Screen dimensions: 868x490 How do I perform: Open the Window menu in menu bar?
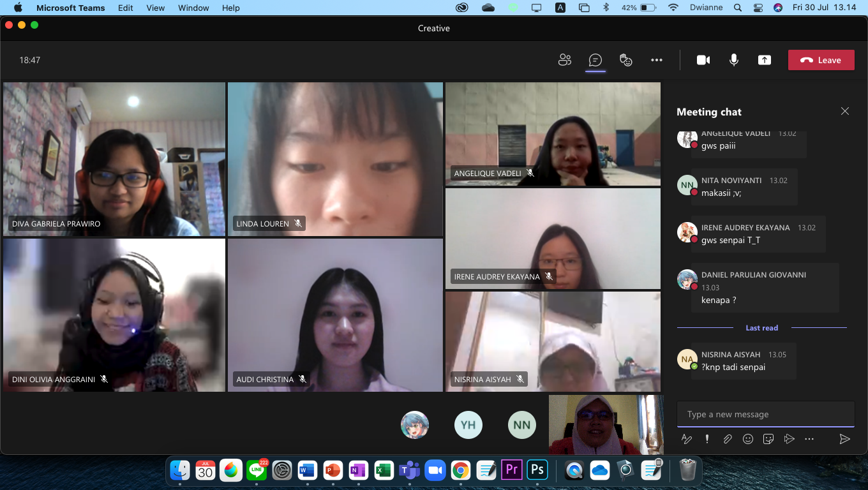(193, 8)
